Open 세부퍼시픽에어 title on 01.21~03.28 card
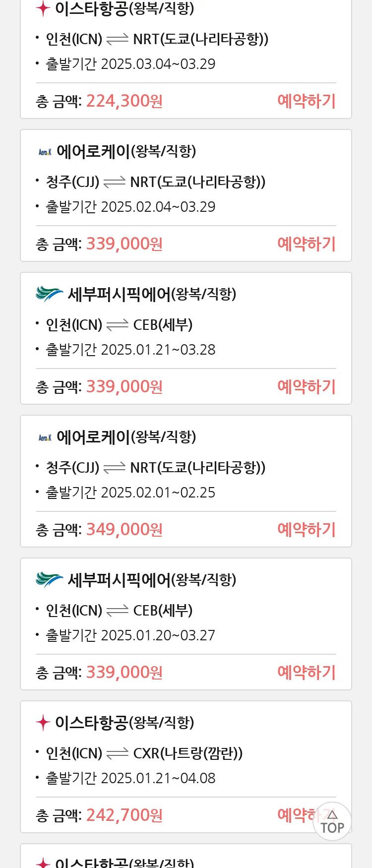This screenshot has width=372, height=868. [152, 294]
